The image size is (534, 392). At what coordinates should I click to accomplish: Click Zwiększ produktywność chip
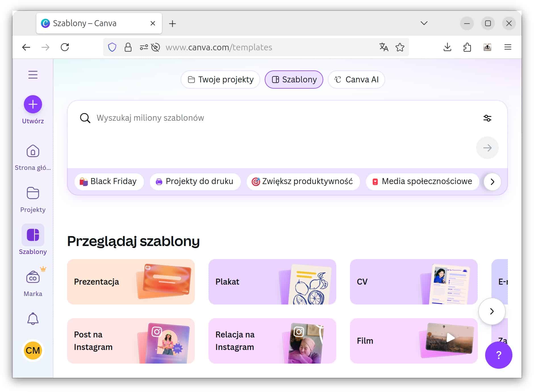tap(303, 182)
